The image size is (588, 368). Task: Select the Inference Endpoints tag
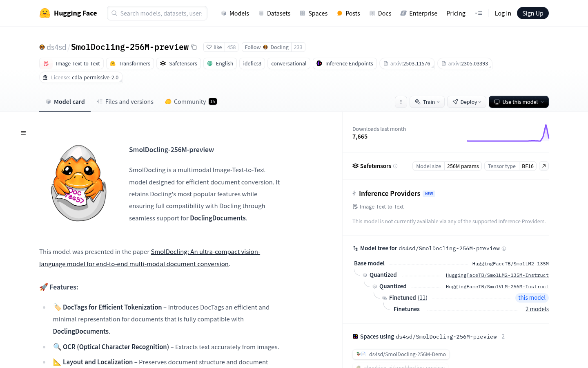[345, 63]
